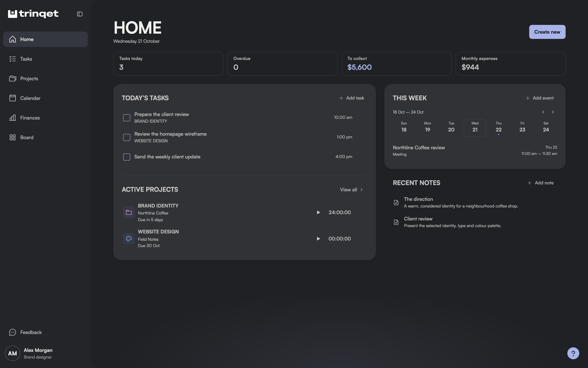Add a task to today's list
588x368 pixels.
[x=352, y=98]
